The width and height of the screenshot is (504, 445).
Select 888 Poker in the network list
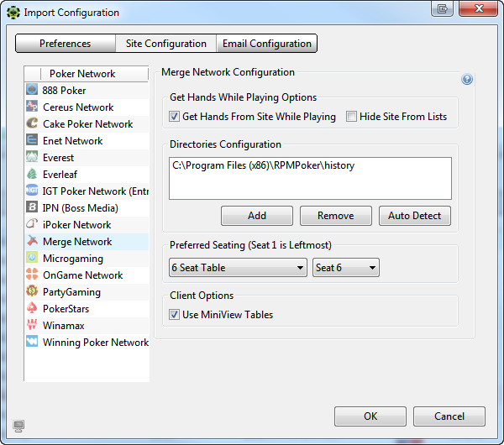pyautogui.click(x=87, y=91)
